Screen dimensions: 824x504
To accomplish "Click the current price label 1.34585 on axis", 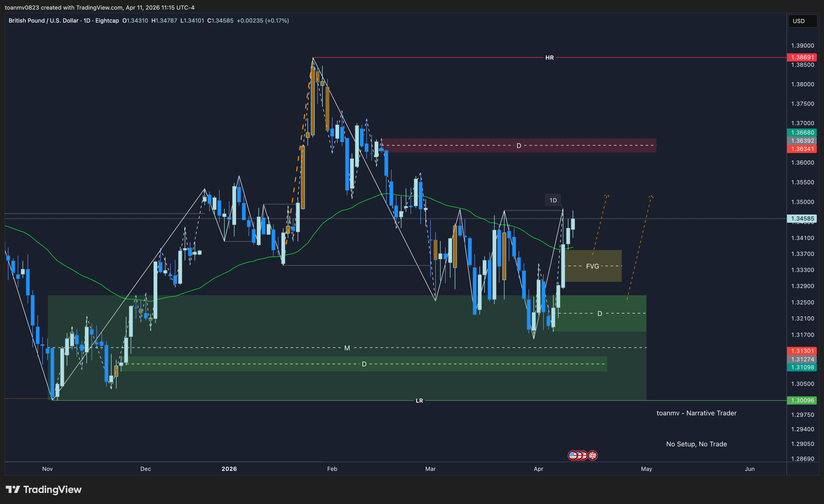I will pos(802,219).
